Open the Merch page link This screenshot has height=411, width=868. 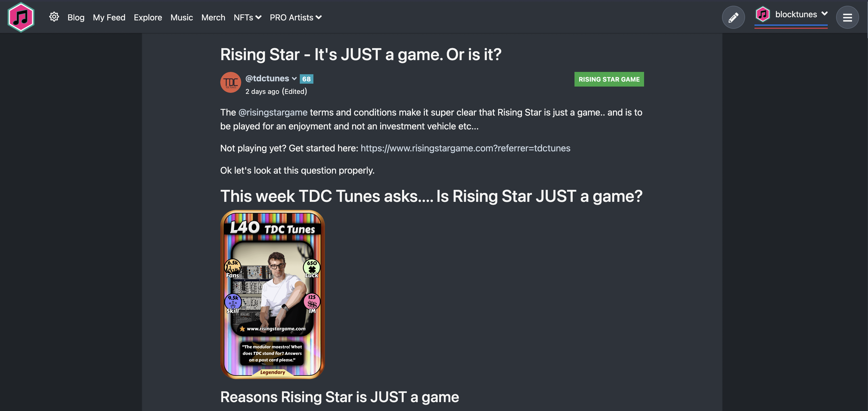tap(213, 18)
